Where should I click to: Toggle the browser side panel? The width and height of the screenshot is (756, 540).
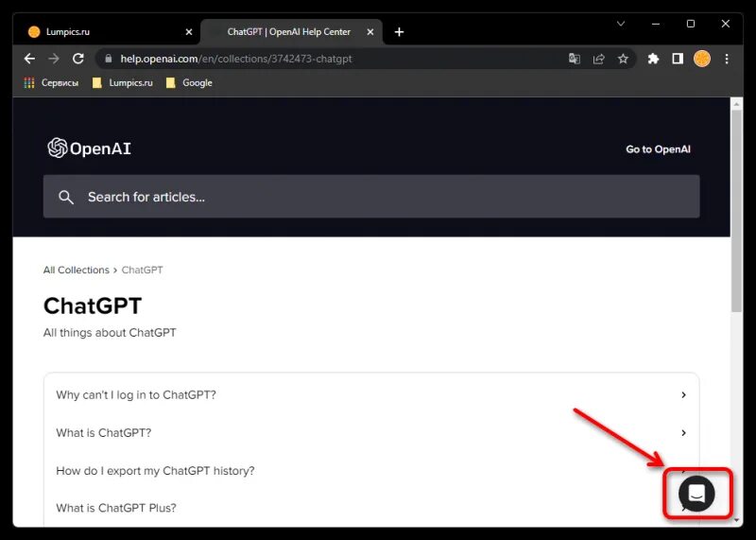pyautogui.click(x=678, y=59)
